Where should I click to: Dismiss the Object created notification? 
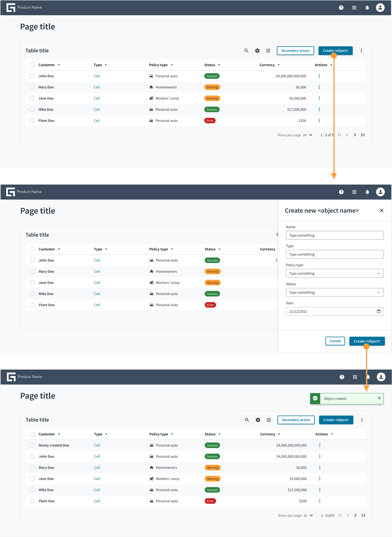point(379,398)
